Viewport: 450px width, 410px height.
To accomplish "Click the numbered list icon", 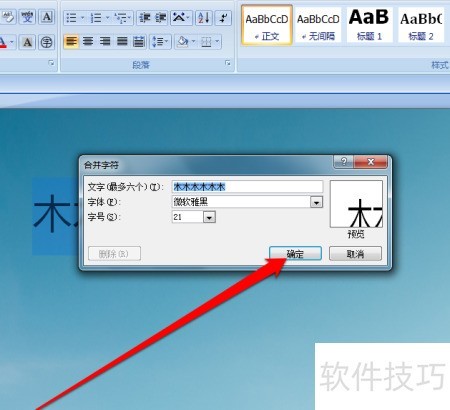I will [x=96, y=17].
